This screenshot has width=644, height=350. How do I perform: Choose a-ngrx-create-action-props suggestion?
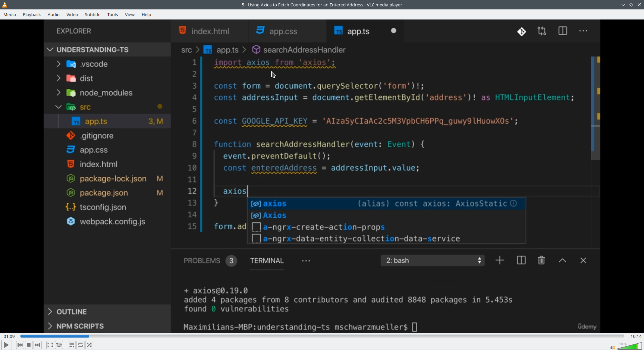[x=387, y=227]
